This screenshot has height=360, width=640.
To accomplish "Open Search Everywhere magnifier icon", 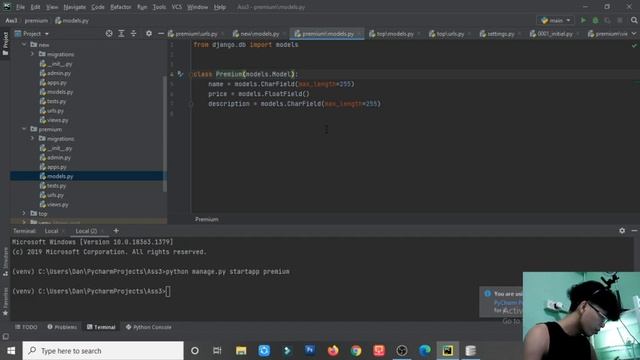I will coord(634,20).
